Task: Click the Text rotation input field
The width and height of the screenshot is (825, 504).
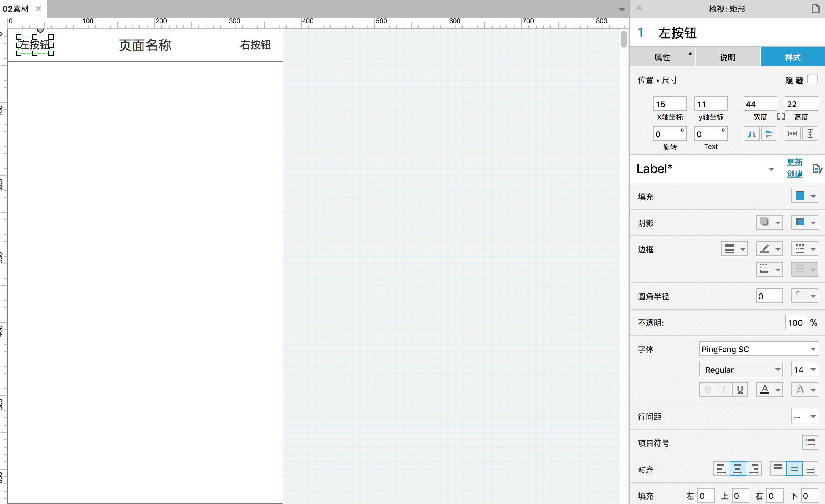Action: pos(711,134)
